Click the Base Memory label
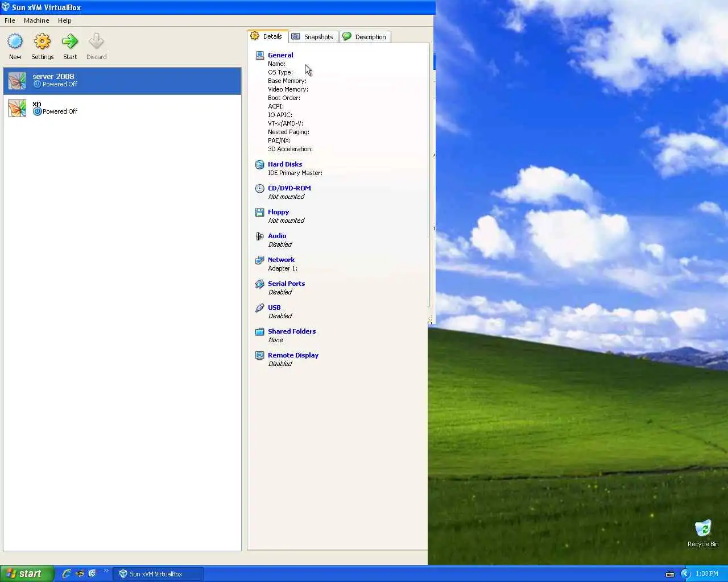The image size is (728, 582). [x=287, y=81]
